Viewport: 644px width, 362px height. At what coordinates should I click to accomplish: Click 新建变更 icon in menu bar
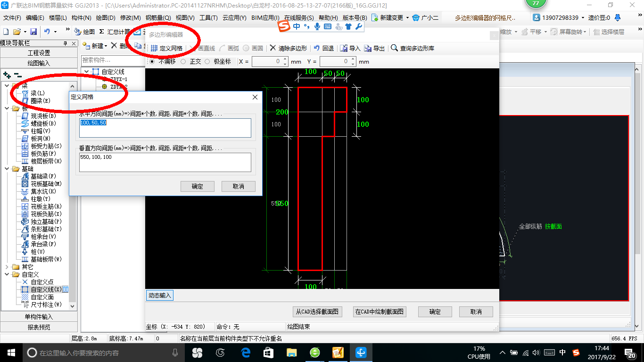pos(375,17)
